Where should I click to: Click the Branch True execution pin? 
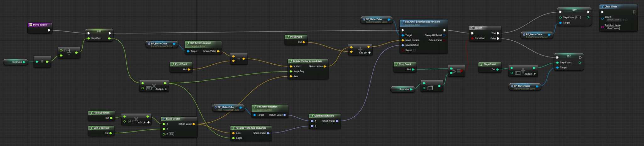coord(498,33)
